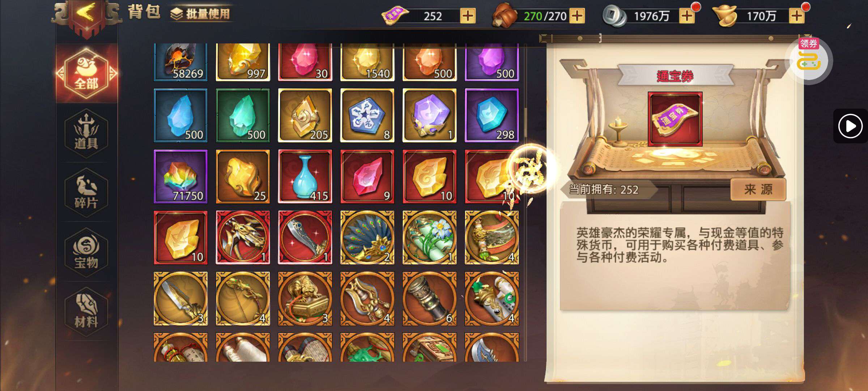Add more 通宝券 with plus button
Image resolution: width=868 pixels, height=391 pixels.
click(x=468, y=16)
